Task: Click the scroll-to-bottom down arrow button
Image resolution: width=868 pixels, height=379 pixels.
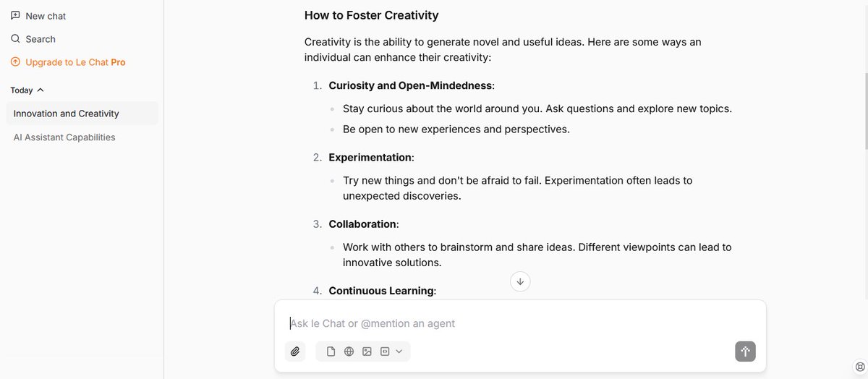Action: [x=520, y=281]
